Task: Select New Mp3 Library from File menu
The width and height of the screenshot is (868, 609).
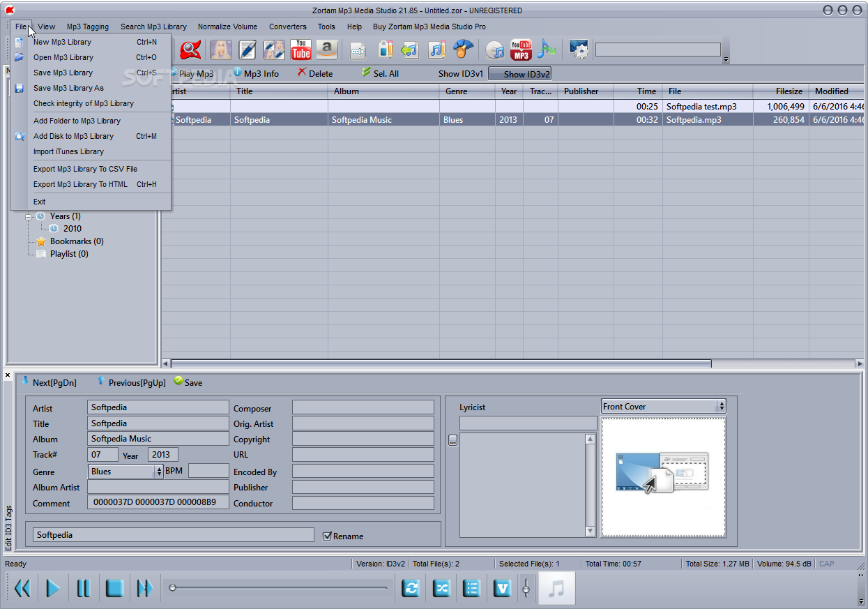Action: pyautogui.click(x=91, y=42)
